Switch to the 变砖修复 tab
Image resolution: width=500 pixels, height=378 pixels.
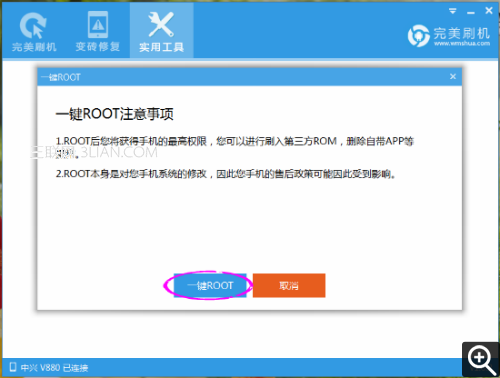pos(98,31)
